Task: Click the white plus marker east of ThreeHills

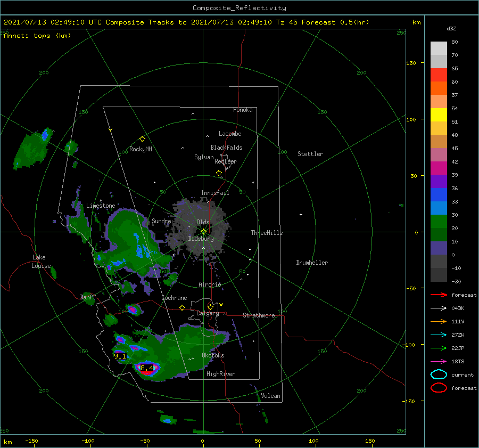Action: click(x=301, y=214)
